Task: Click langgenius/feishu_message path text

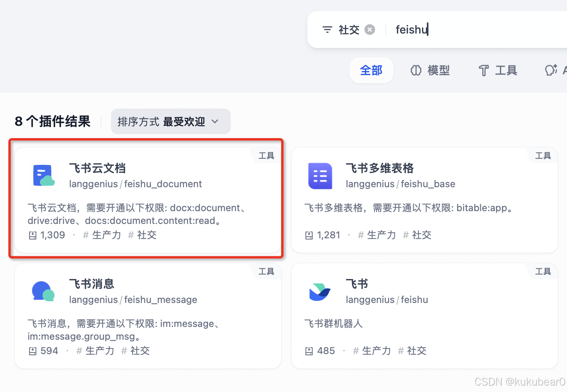Action: pyautogui.click(x=133, y=300)
